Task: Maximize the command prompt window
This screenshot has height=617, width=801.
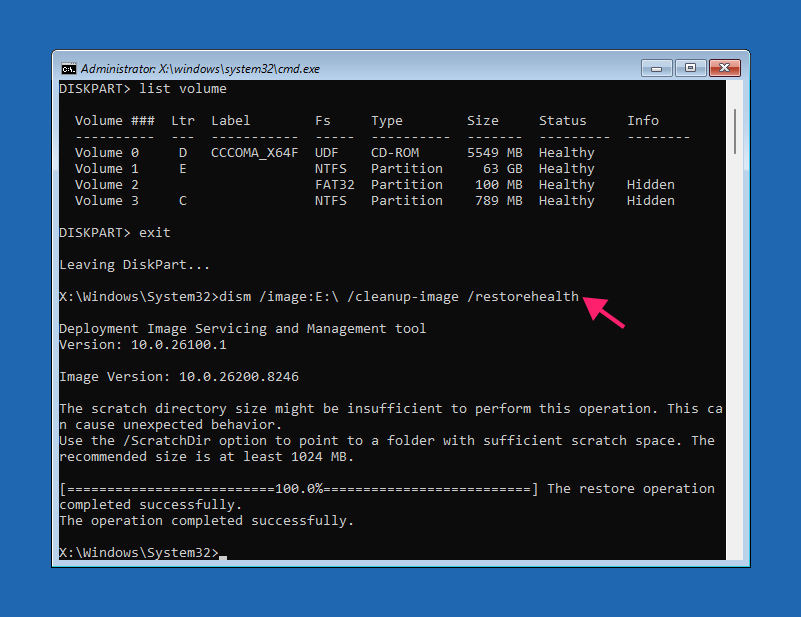Action: point(691,68)
